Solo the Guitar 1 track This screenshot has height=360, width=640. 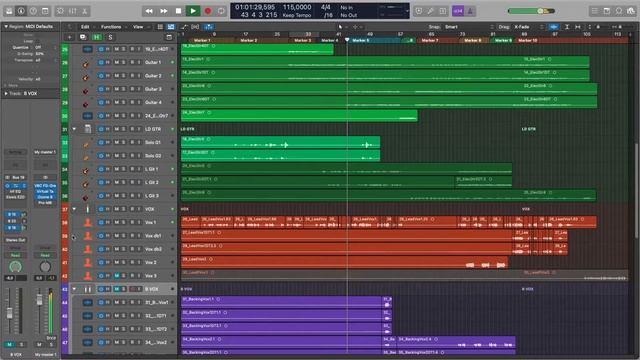tap(124, 62)
